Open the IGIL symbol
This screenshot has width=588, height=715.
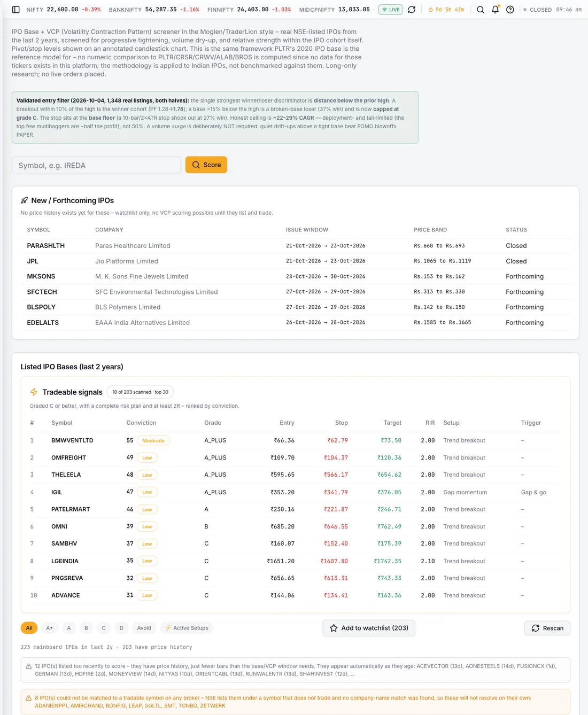pyautogui.click(x=57, y=492)
